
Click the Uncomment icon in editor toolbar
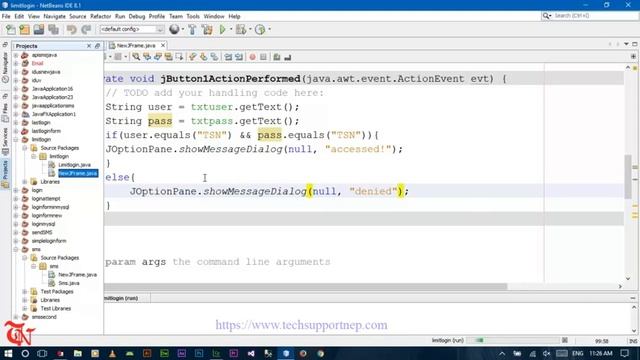(x=288, y=57)
